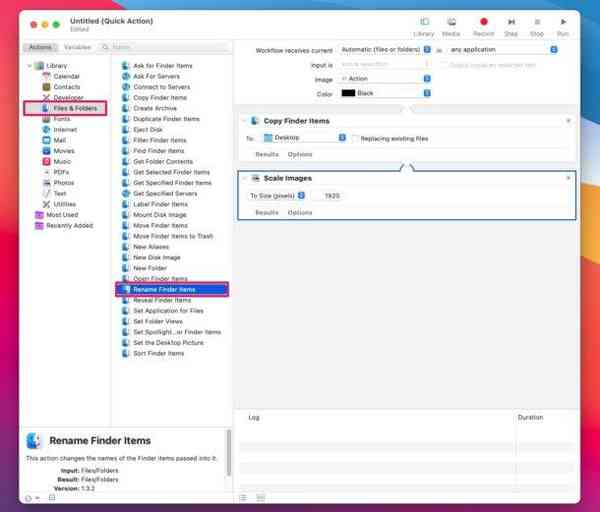Open the 'To Size (pixels)' dropdown
The width and height of the screenshot is (600, 512).
pyautogui.click(x=277, y=196)
